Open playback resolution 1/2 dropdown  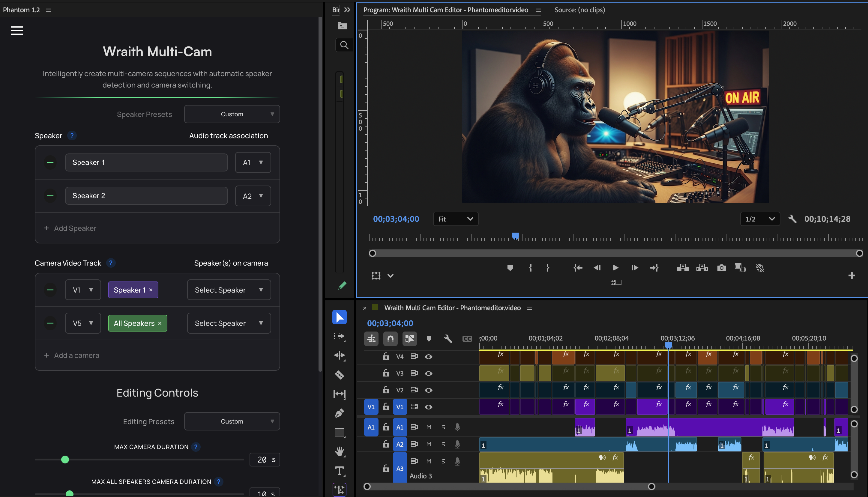coord(760,219)
